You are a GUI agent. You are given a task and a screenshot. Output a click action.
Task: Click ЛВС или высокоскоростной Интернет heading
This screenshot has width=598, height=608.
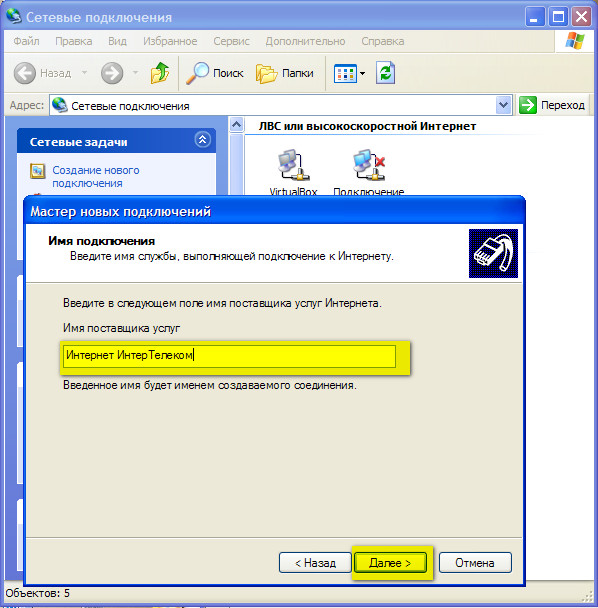[367, 126]
